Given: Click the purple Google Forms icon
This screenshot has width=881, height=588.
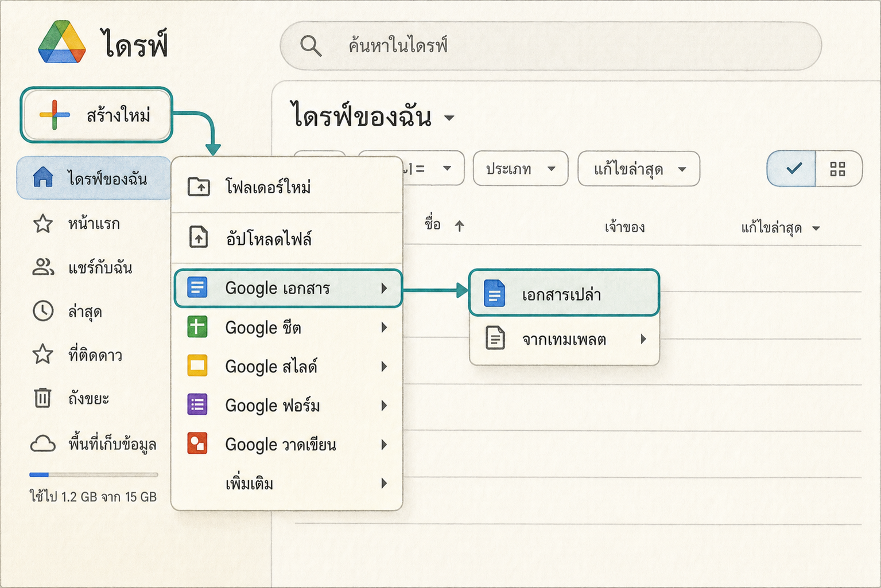Looking at the screenshot, I should pos(197,404).
